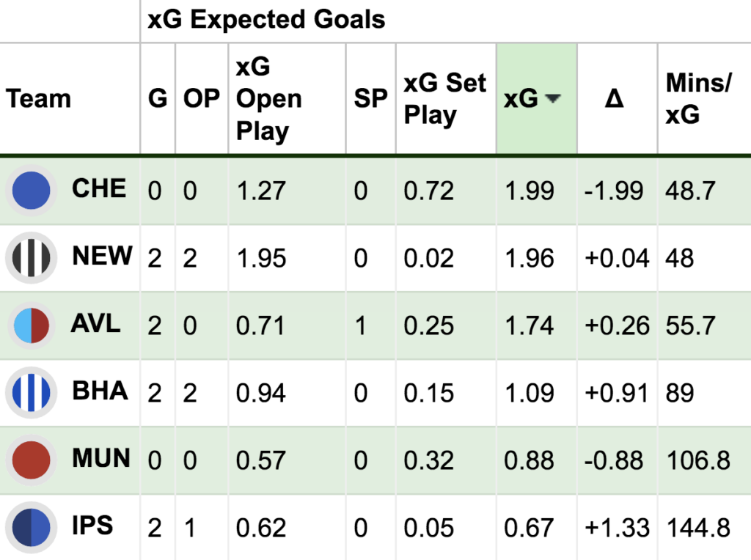
Task: Sort by the G goals column header
Action: [158, 99]
